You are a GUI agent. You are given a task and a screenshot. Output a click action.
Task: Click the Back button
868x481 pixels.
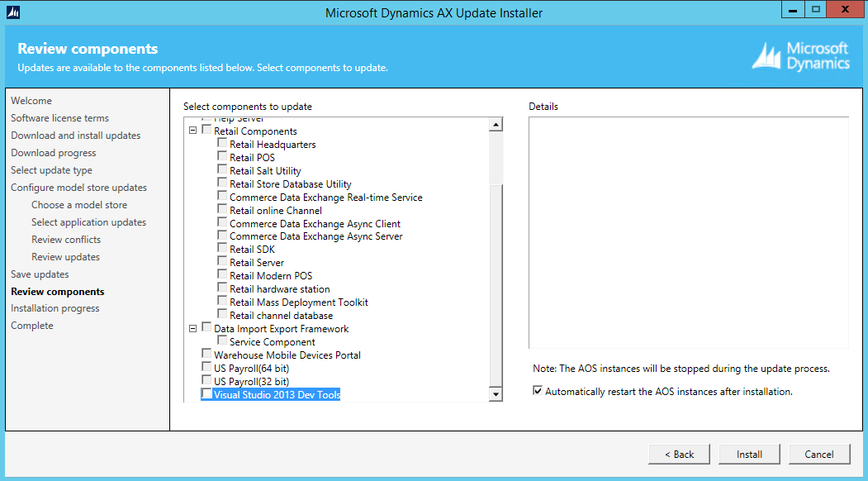678,454
